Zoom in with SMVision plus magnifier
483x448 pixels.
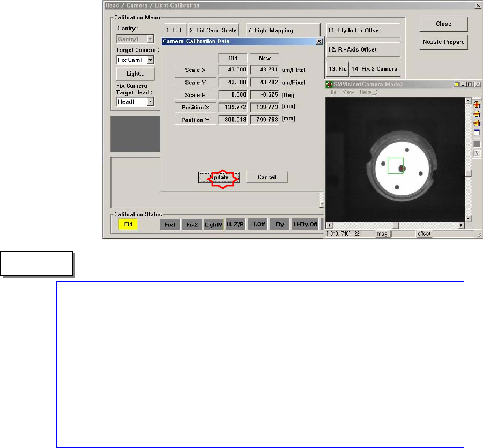click(x=477, y=105)
